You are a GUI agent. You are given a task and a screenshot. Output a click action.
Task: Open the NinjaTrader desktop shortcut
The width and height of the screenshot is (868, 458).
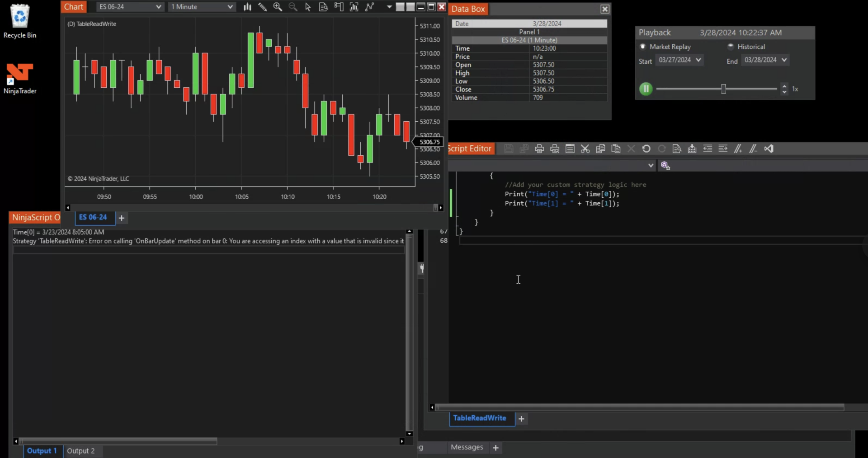[20, 79]
